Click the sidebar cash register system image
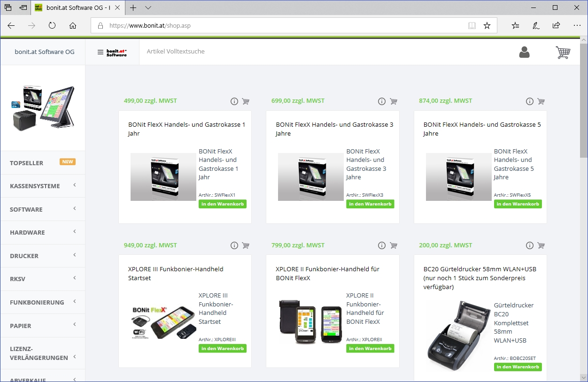Screen dimensions: 588x382 pos(43,108)
